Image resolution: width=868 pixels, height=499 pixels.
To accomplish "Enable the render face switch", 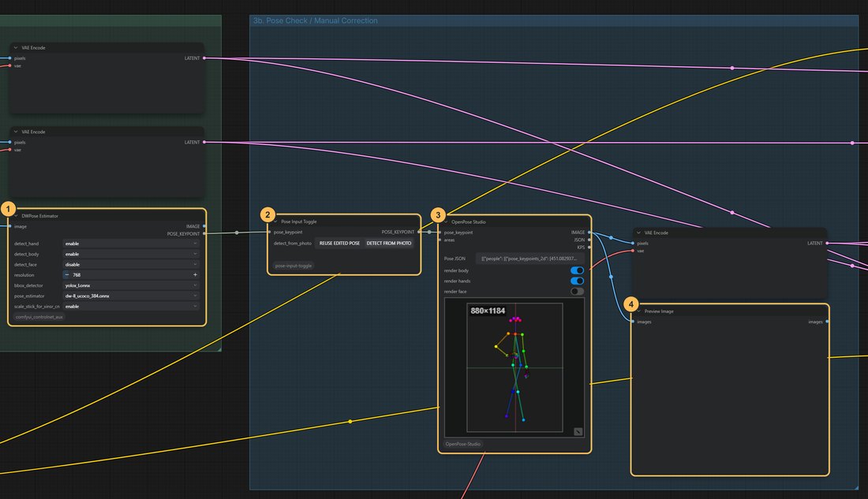I will point(577,292).
